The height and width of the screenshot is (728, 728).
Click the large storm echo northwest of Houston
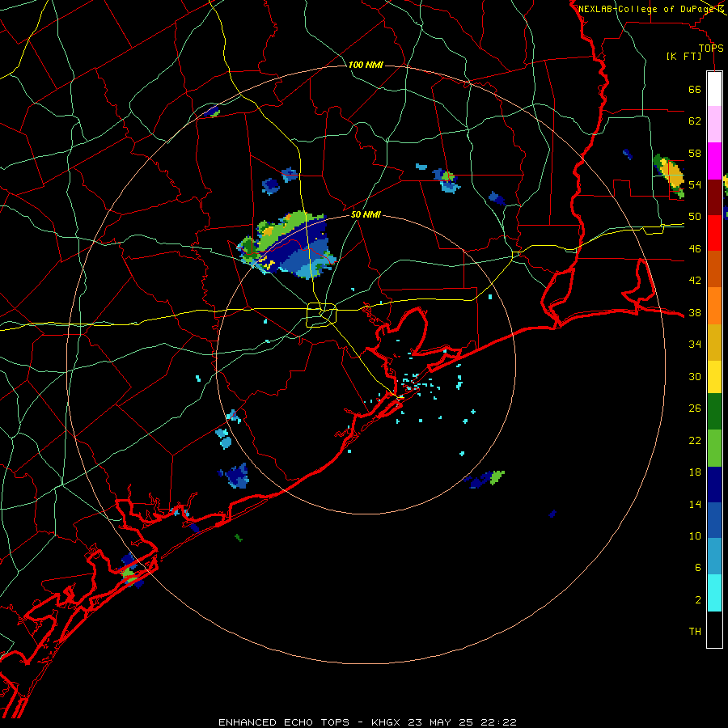click(x=288, y=245)
